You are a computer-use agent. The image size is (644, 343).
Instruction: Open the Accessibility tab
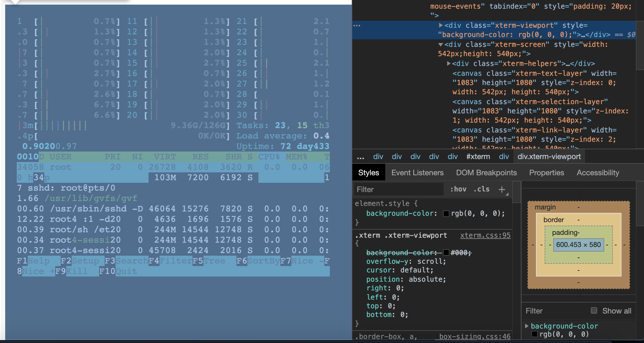pyautogui.click(x=598, y=172)
